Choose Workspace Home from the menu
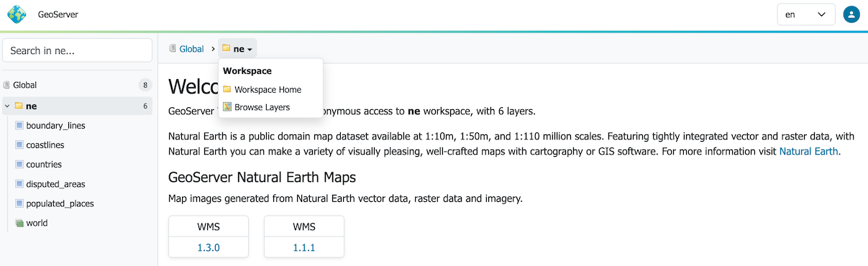The image size is (868, 266). (268, 90)
